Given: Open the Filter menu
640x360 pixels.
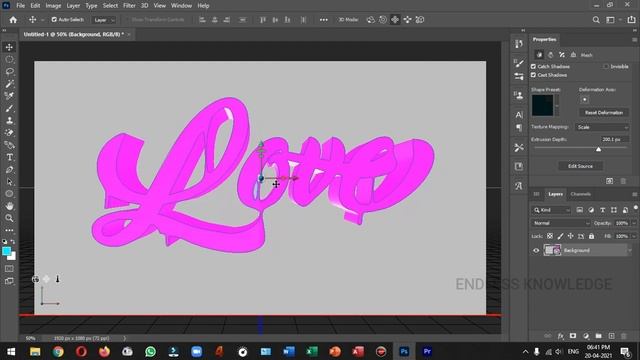Looking at the screenshot, I should [129, 6].
